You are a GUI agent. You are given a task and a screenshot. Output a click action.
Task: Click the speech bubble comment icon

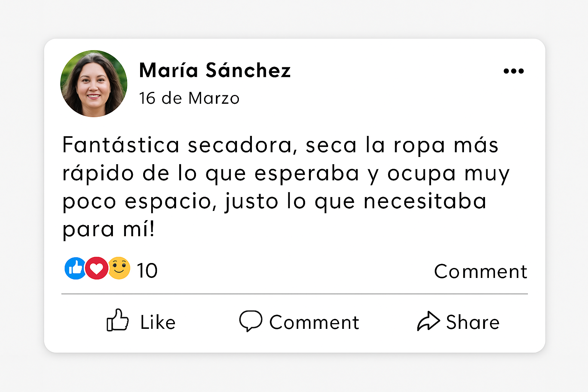tap(251, 320)
